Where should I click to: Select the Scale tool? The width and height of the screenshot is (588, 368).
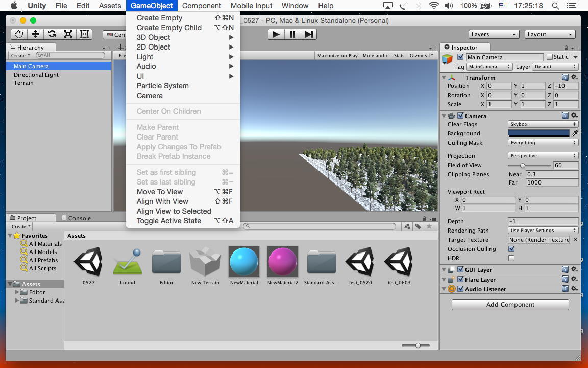[x=68, y=34]
